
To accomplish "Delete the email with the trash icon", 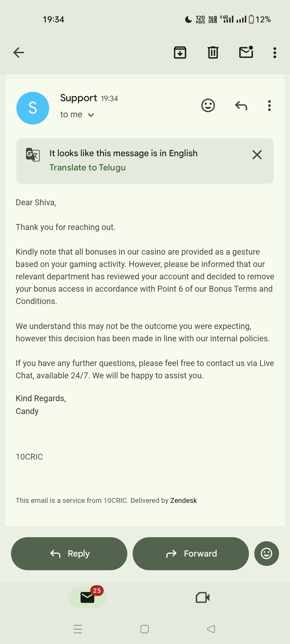I will pos(213,52).
